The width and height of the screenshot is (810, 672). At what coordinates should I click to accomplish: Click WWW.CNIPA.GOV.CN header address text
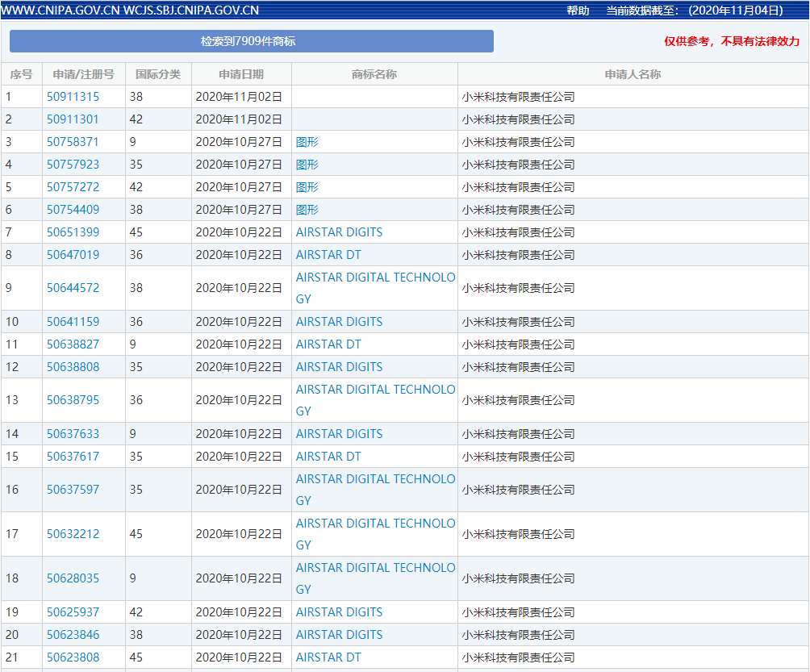(x=61, y=10)
